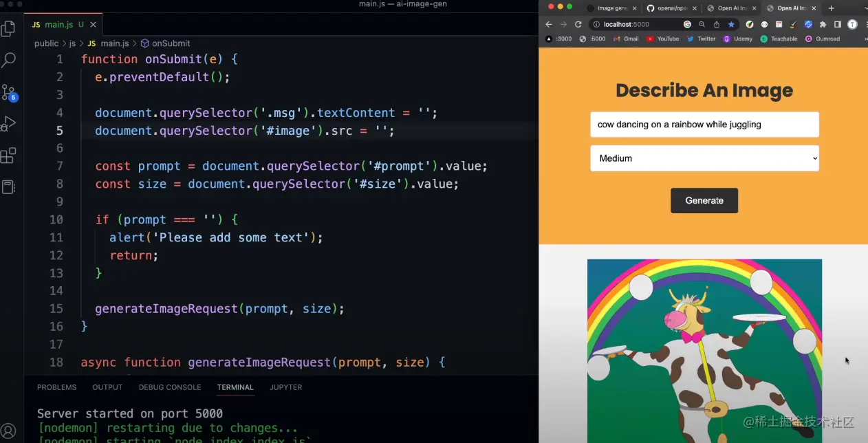Open the :5000 bookmark
The image size is (868, 443).
[592, 39]
